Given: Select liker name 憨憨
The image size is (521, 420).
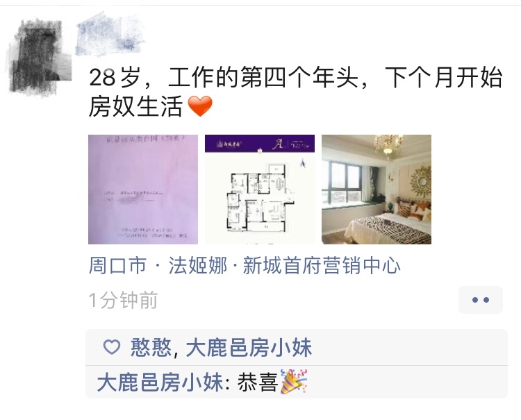Looking at the screenshot, I should click(x=151, y=348).
